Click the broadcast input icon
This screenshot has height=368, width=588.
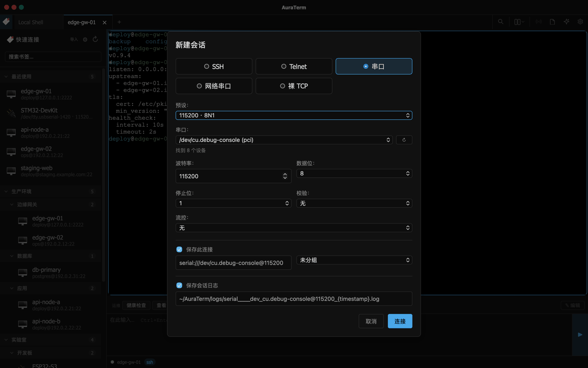[539, 22]
